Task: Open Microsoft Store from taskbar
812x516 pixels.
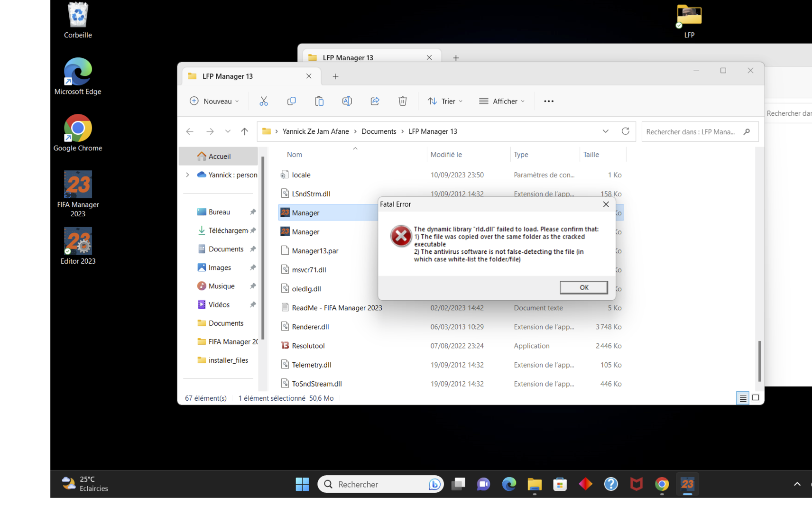Action: coord(560,484)
